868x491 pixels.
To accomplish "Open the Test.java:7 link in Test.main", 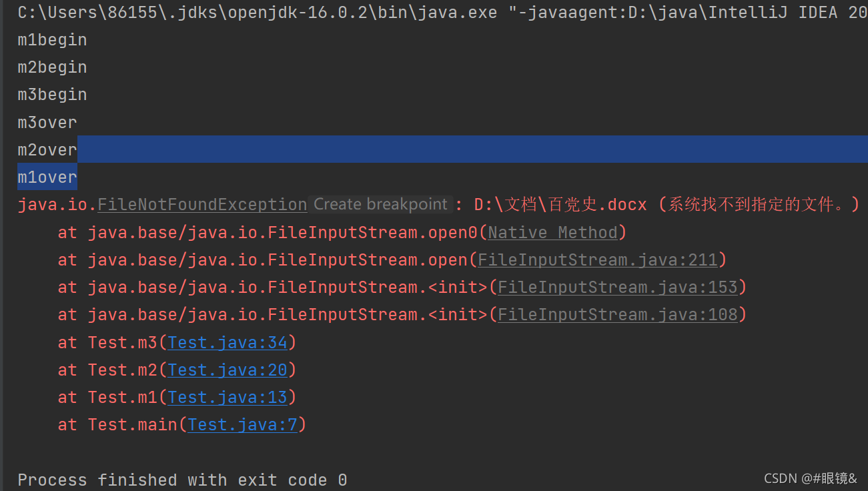I will (x=243, y=424).
